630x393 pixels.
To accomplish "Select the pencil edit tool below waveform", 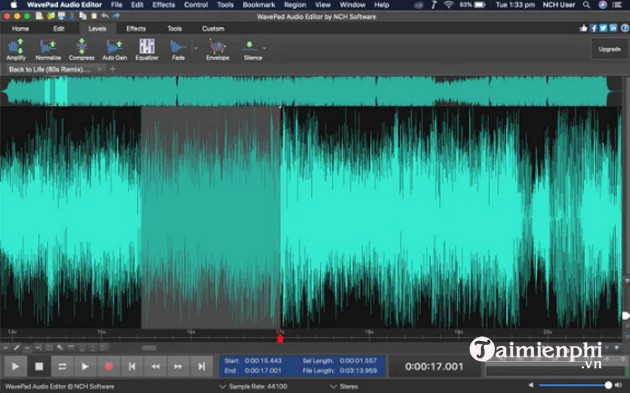I will pyautogui.click(x=16, y=348).
